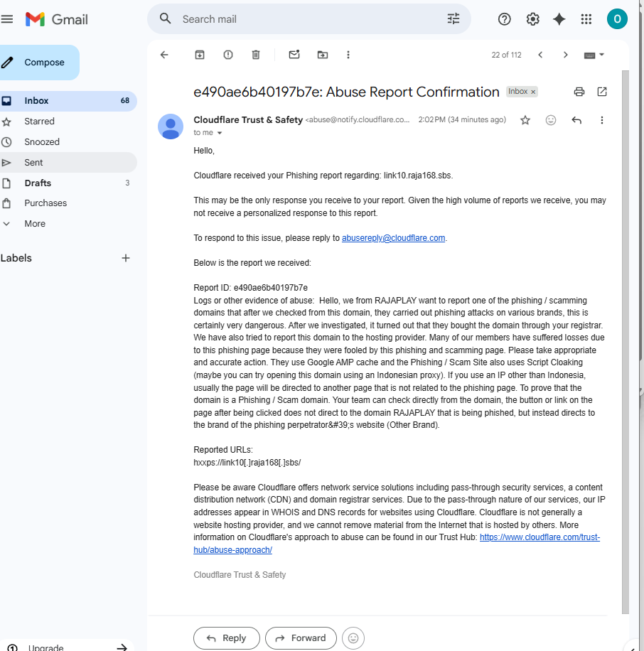Open the account avatar 'O'
The height and width of the screenshot is (651, 644).
pos(617,19)
